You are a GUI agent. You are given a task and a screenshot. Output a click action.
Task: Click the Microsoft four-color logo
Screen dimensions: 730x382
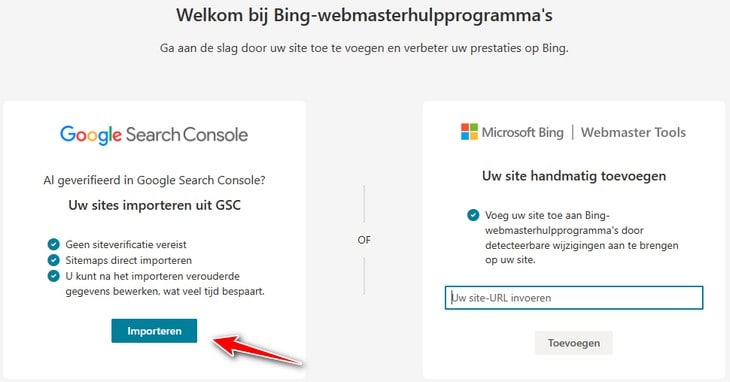coord(469,132)
